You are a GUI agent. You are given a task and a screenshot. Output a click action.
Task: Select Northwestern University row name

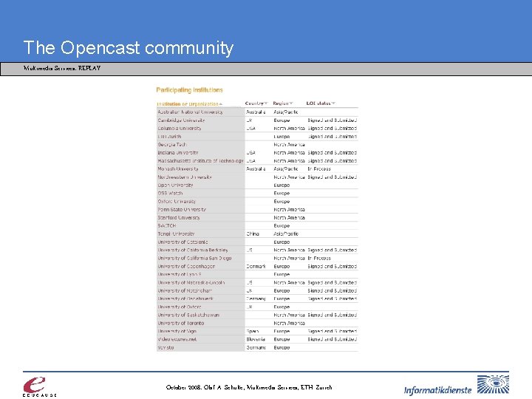pos(185,177)
